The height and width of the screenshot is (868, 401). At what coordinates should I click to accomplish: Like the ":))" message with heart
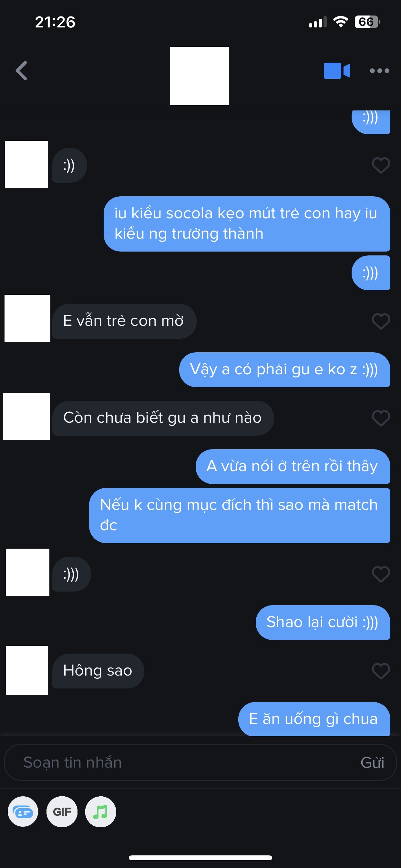(381, 165)
